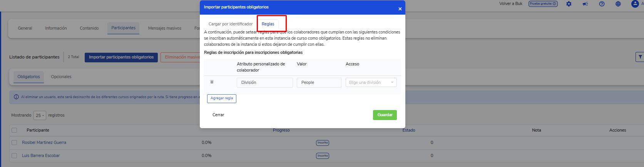Tick the checkbox for Luis Barrera Escobar
Image resolution: width=644 pixels, height=167 pixels.
[14, 156]
